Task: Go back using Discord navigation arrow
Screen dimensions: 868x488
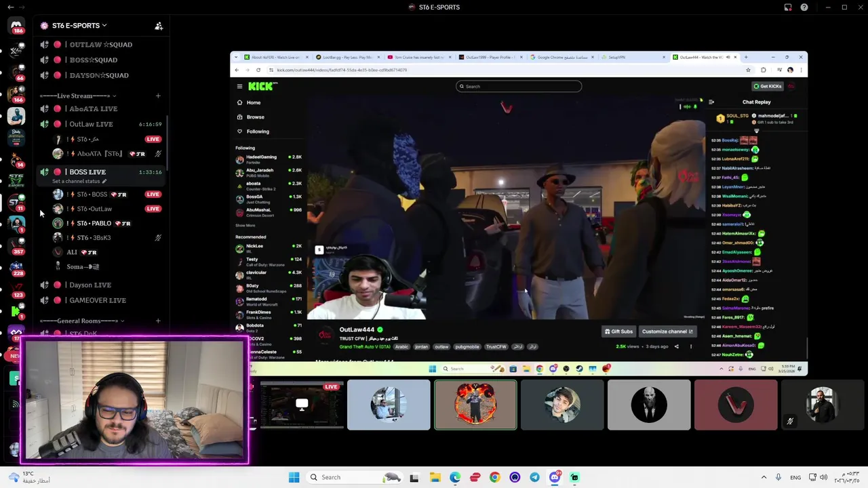Action: (10, 7)
